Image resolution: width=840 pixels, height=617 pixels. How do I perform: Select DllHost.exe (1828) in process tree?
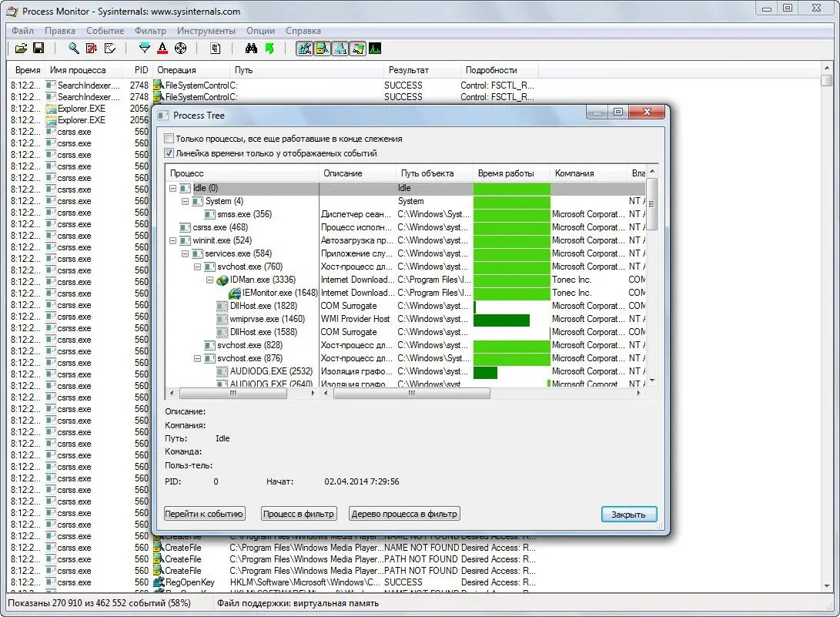[263, 306]
